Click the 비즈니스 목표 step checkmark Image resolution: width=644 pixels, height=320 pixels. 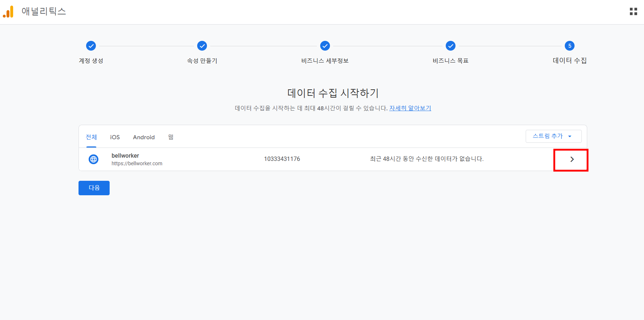pyautogui.click(x=450, y=46)
